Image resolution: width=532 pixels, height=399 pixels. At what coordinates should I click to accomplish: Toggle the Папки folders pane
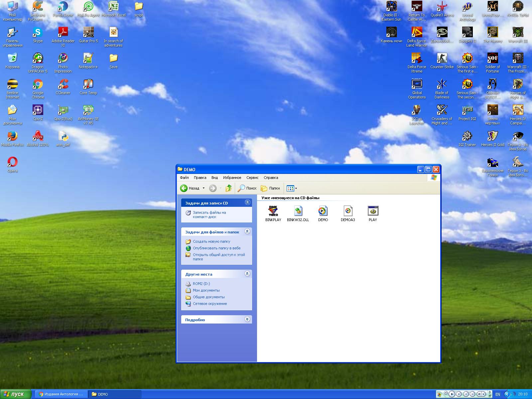(x=270, y=188)
